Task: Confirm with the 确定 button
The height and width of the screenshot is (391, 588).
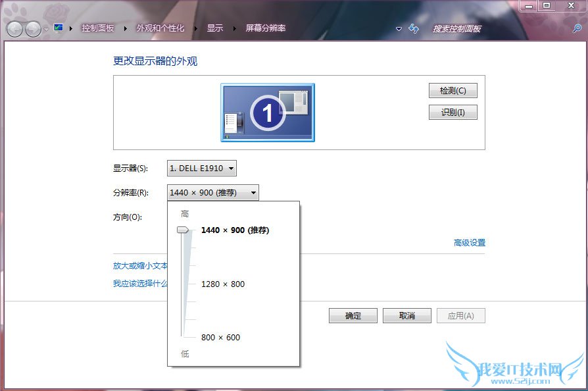Action: [353, 315]
